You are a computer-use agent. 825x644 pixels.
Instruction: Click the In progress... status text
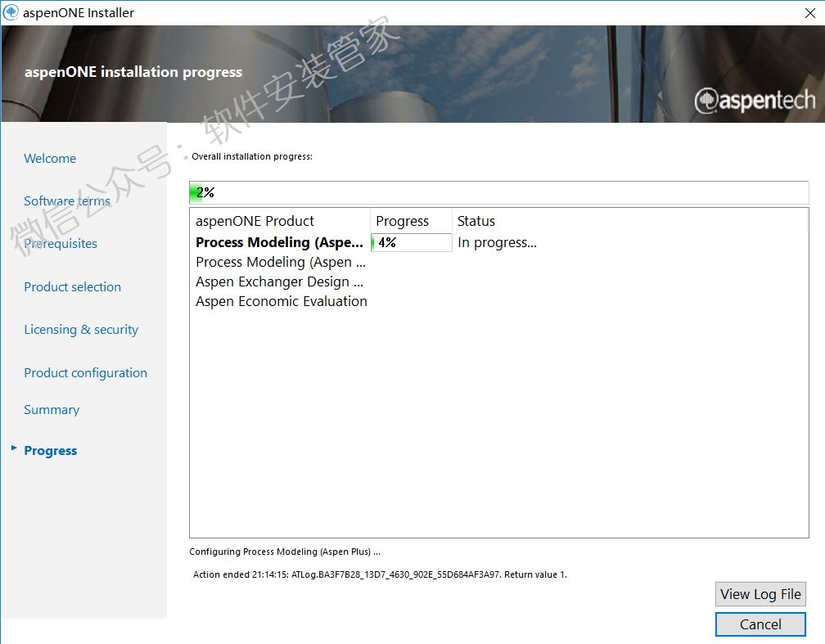point(498,242)
